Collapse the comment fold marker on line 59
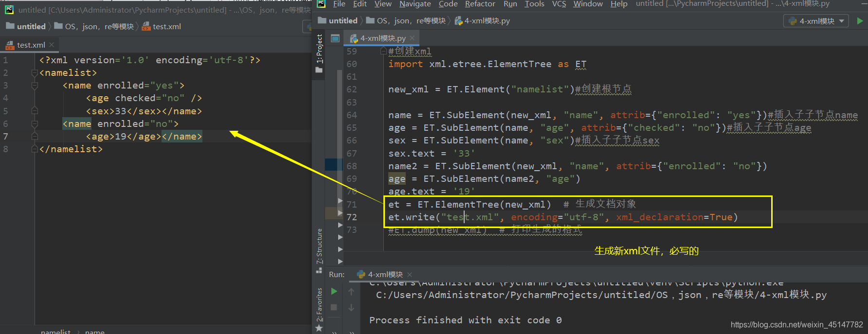 coord(383,51)
